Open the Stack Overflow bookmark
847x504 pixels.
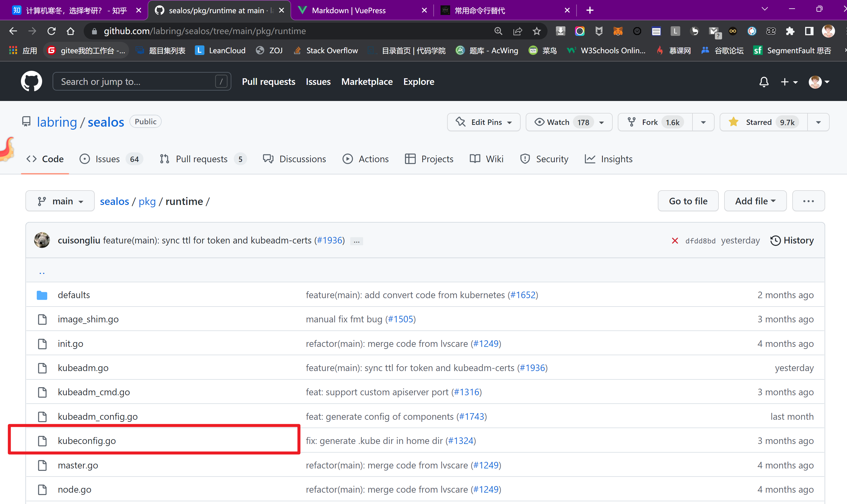(x=325, y=50)
